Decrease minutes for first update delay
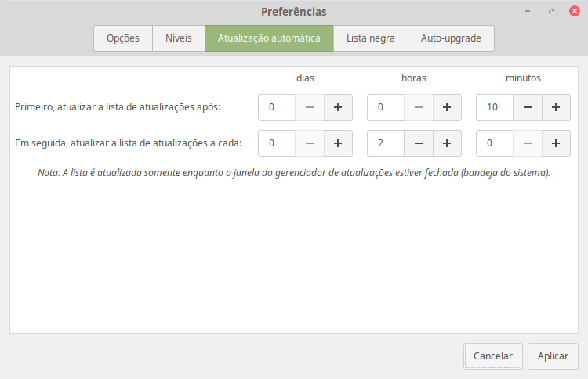Viewport: 588px width, 379px height. (x=528, y=107)
